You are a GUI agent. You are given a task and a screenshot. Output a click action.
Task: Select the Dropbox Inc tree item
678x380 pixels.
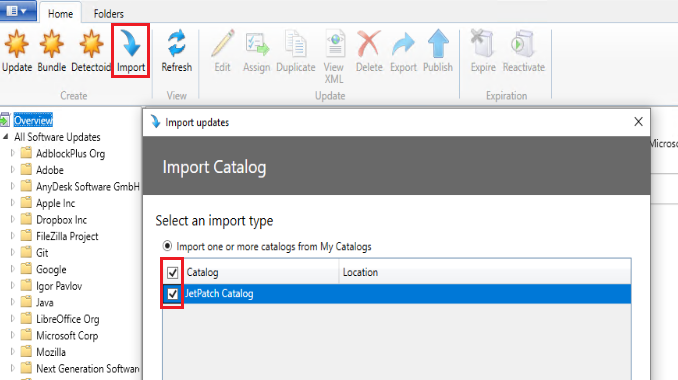pyautogui.click(x=61, y=220)
